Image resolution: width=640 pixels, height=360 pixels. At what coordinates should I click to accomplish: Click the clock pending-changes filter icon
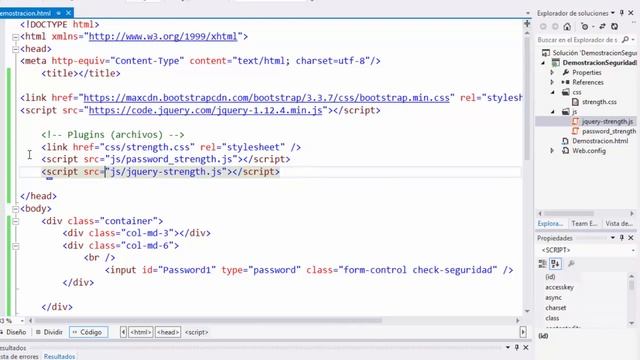[x=585, y=27]
